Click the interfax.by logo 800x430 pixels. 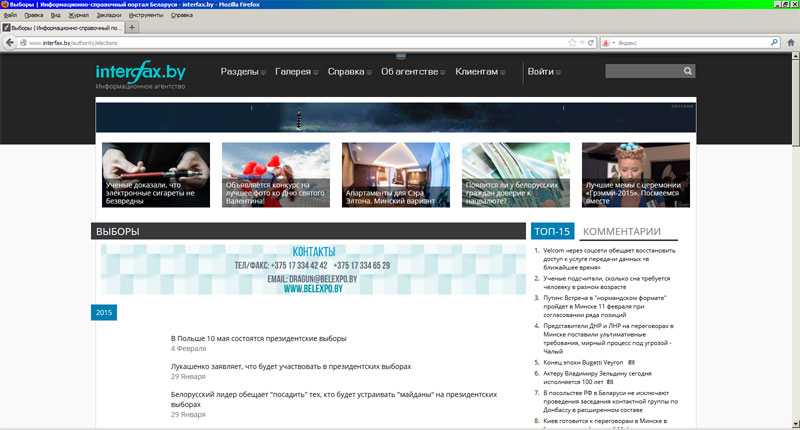click(140, 73)
